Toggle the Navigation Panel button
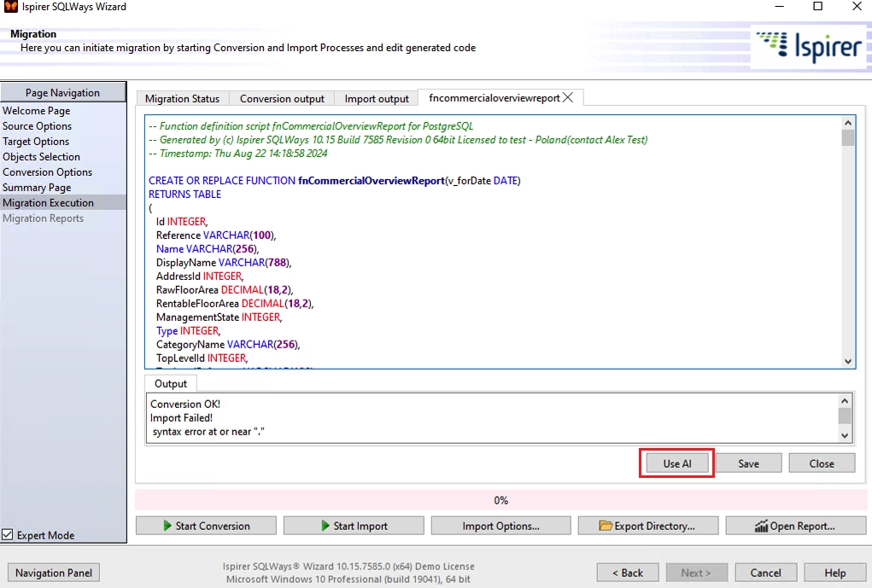Viewport: 872px width, 588px height. coord(54,573)
